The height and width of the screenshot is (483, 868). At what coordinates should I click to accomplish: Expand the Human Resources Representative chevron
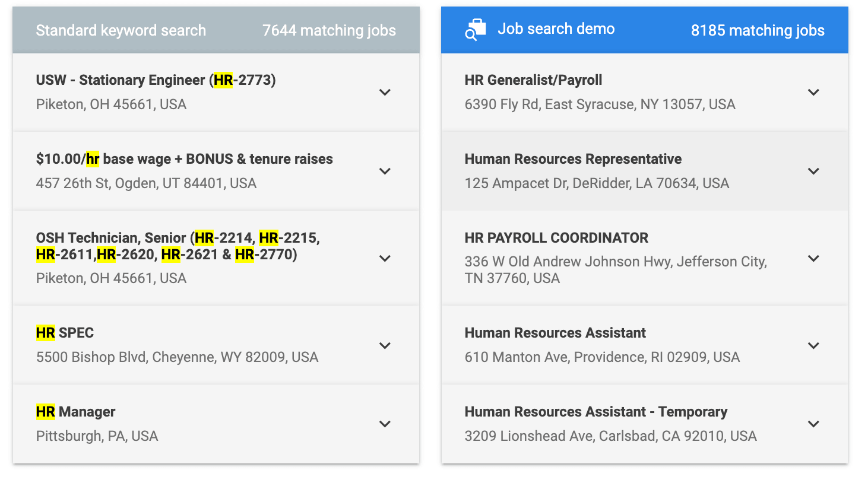coord(813,171)
